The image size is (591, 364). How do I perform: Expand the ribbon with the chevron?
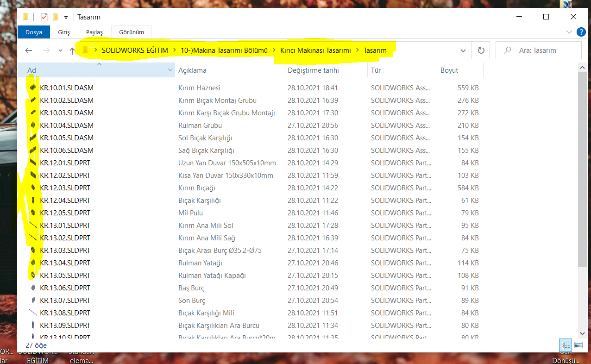tap(569, 32)
